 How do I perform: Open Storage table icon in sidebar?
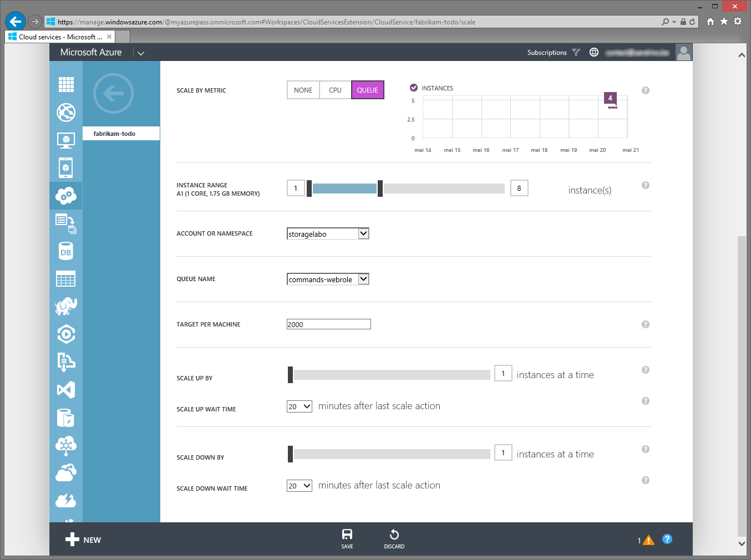point(66,279)
